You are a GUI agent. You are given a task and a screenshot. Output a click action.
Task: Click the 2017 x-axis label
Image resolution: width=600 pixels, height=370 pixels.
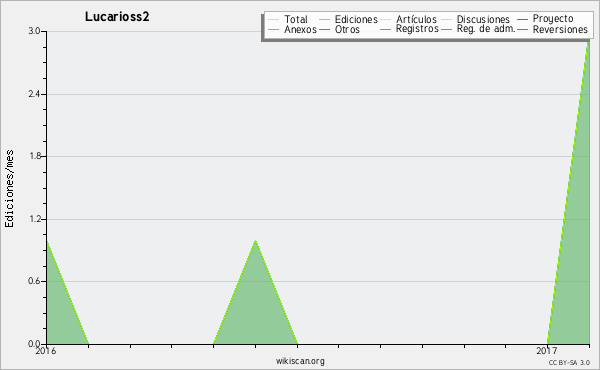tap(546, 351)
